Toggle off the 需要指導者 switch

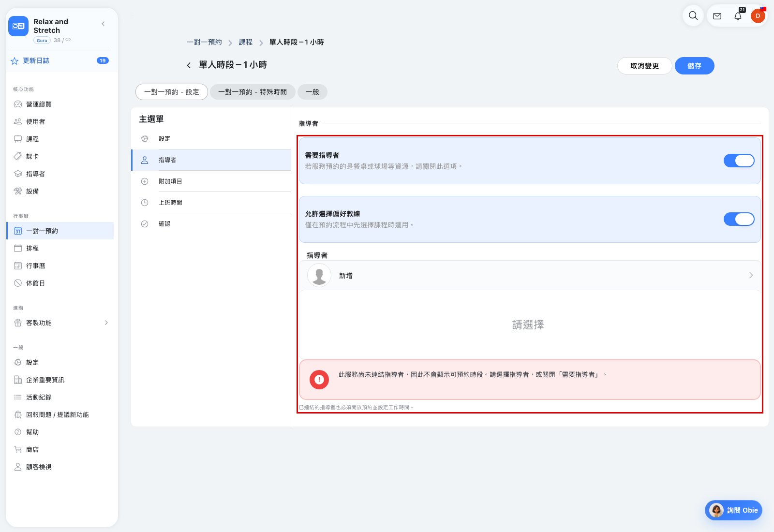click(x=739, y=161)
